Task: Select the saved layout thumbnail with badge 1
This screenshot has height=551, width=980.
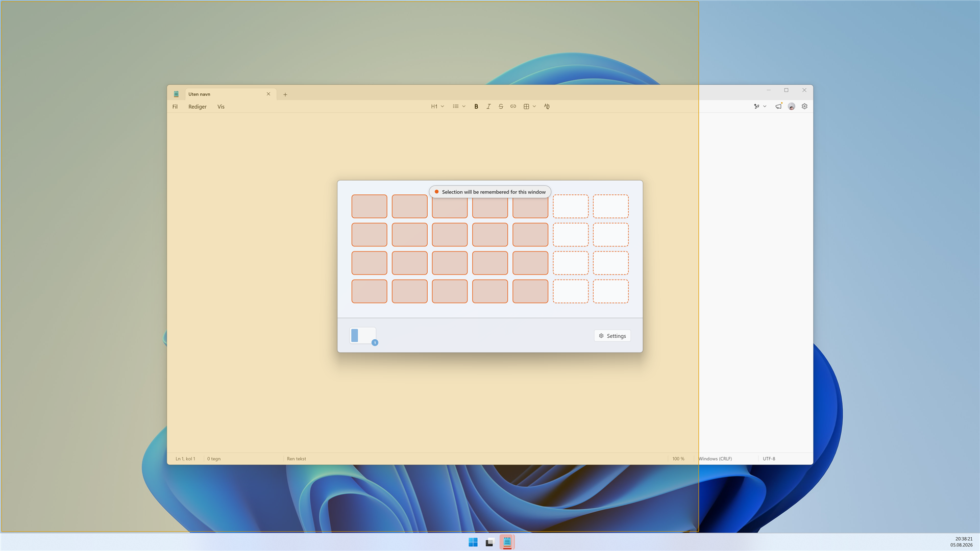Action: click(363, 336)
